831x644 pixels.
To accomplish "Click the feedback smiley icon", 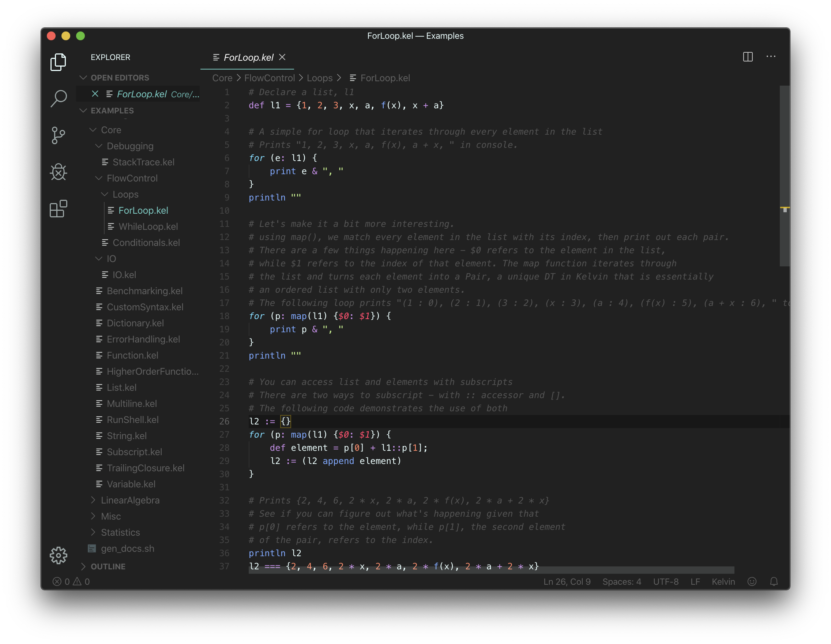I will 752,581.
